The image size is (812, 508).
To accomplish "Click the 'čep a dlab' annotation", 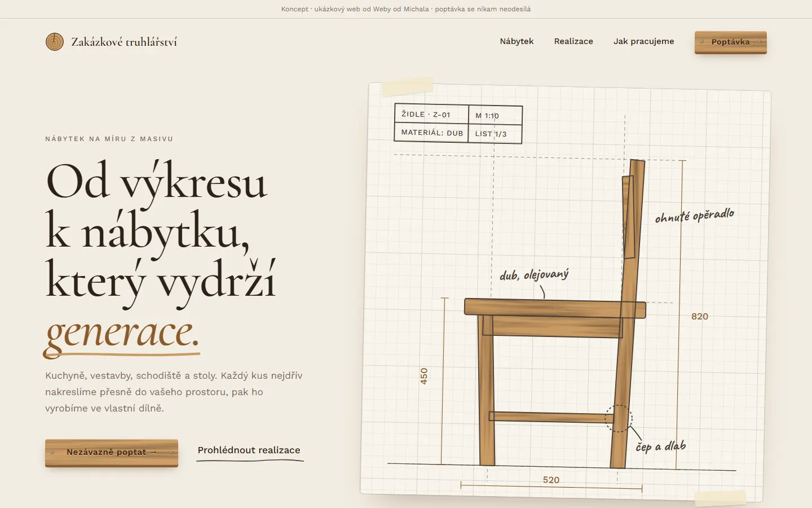I will 661,446.
